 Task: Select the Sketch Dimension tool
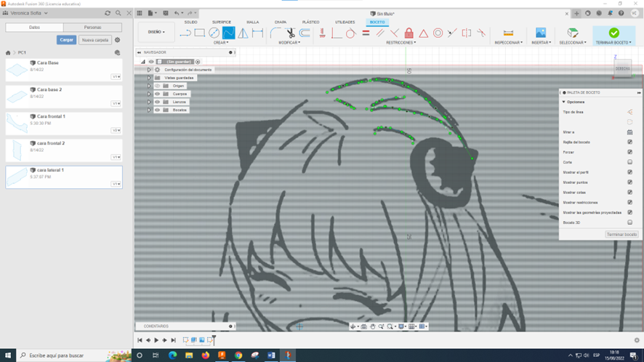coord(257,33)
